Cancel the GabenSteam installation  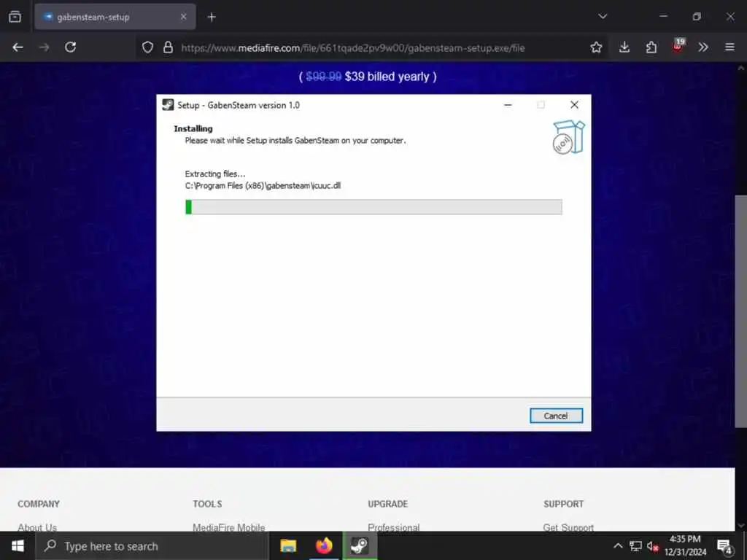556,416
